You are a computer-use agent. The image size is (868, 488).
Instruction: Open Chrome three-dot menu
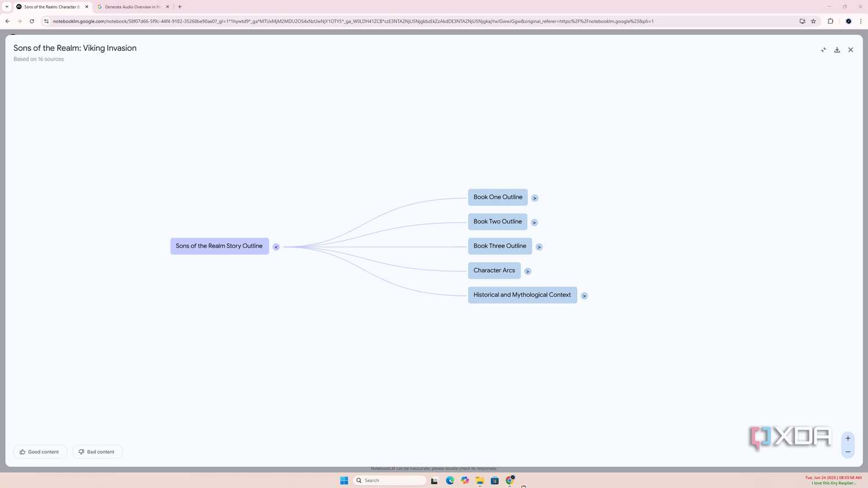(860, 21)
